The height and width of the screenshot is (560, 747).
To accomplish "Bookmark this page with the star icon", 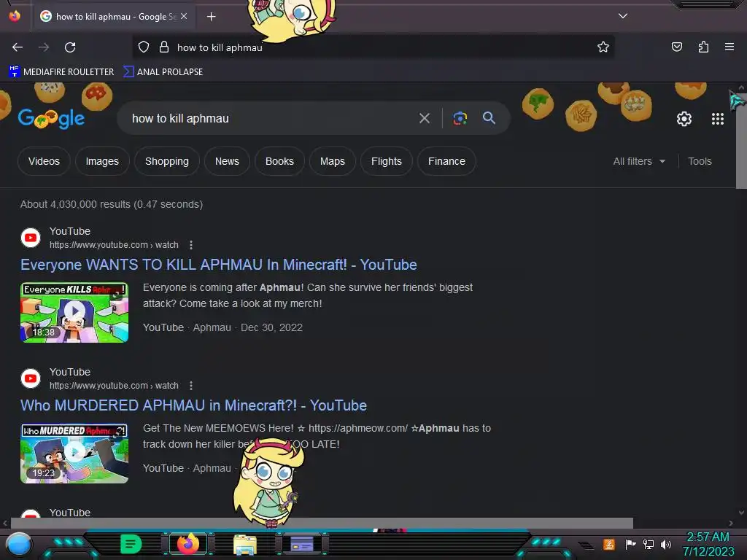I will [603, 47].
